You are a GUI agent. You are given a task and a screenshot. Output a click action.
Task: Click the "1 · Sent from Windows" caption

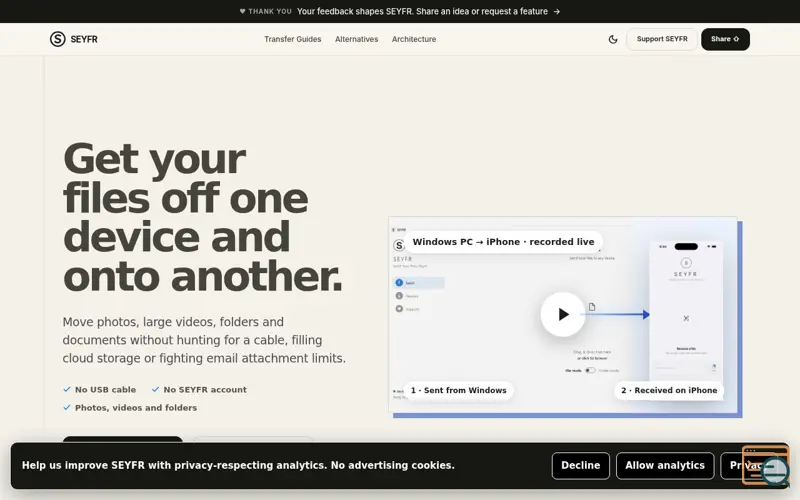click(459, 390)
